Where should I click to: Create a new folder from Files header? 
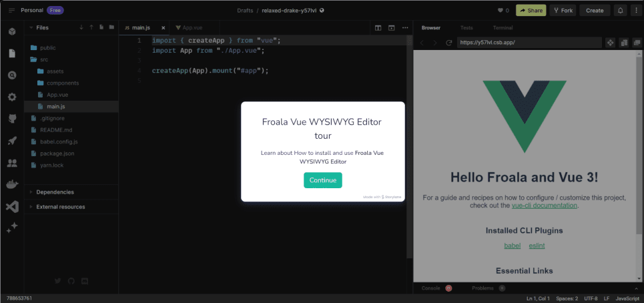click(x=111, y=27)
